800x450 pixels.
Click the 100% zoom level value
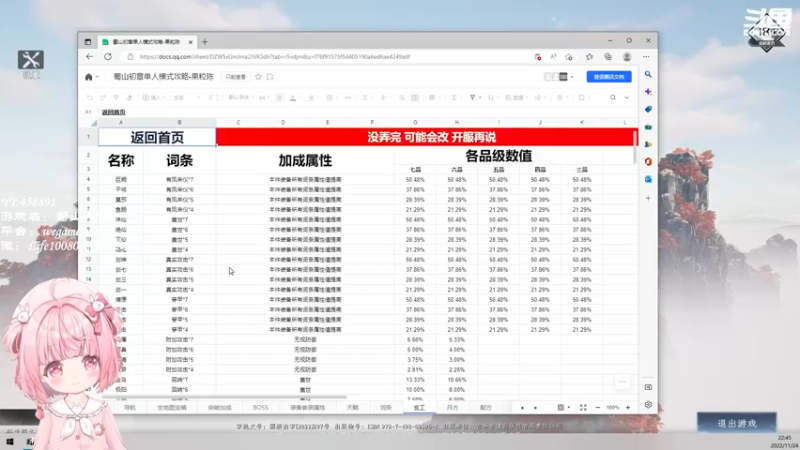coord(613,408)
